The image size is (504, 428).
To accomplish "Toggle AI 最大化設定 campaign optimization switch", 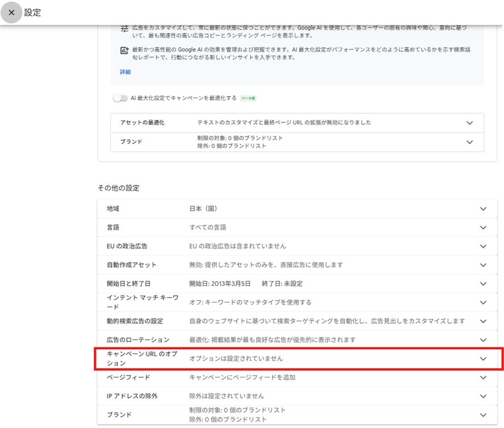I will tap(121, 98).
